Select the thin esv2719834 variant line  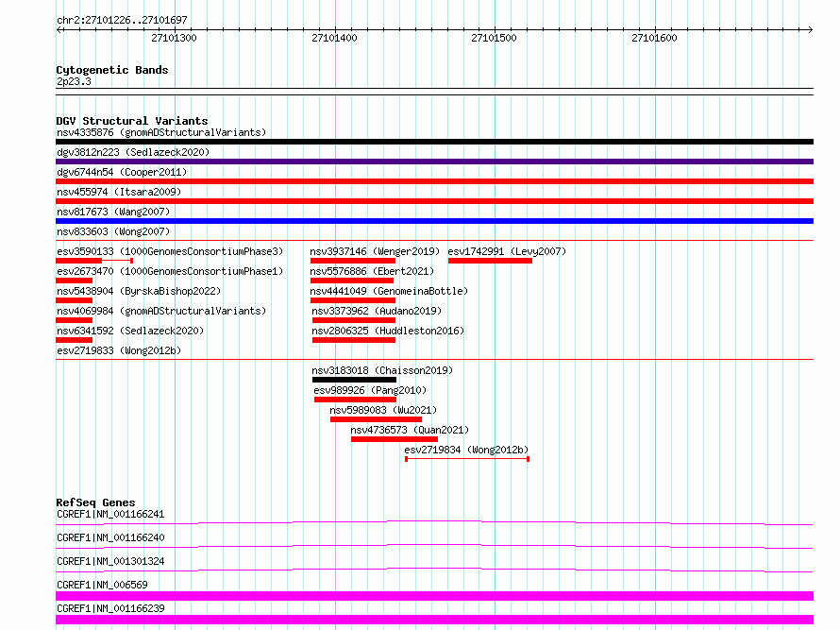[467, 459]
